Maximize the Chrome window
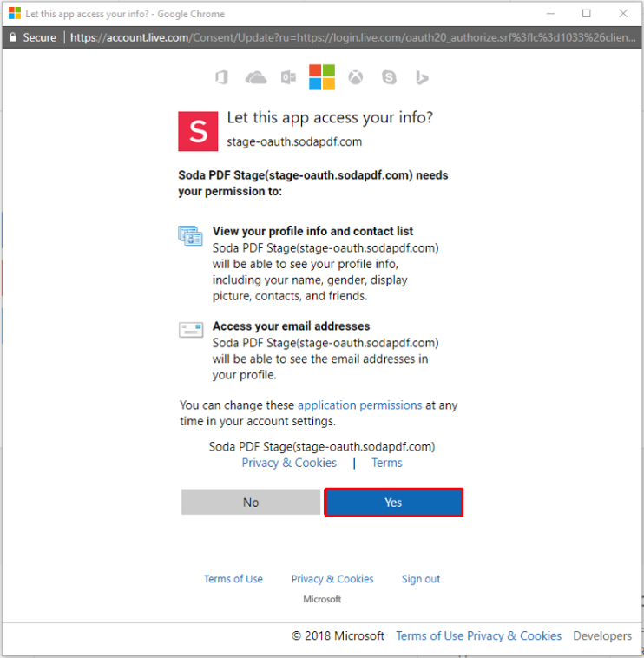644x658 pixels. (x=587, y=14)
